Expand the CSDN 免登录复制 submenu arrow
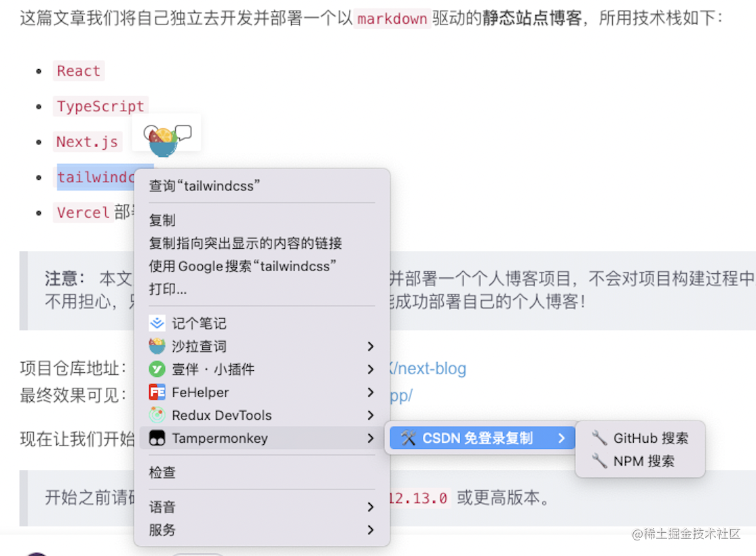 561,438
